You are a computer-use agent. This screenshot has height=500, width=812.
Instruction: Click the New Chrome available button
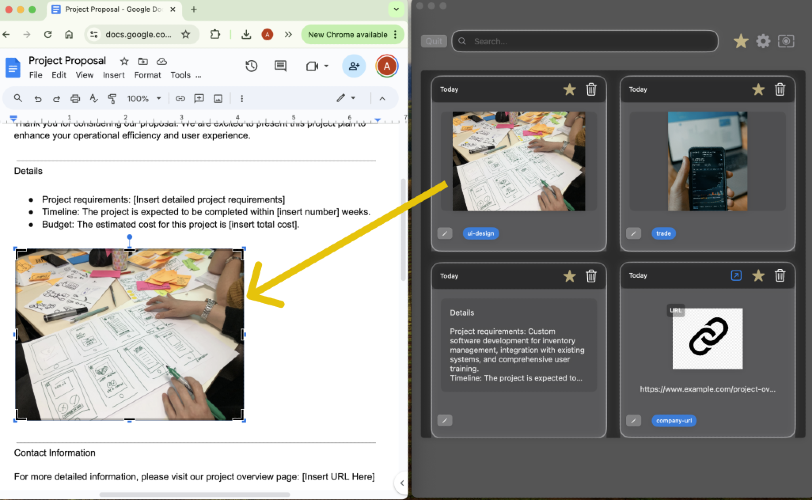coord(353,35)
